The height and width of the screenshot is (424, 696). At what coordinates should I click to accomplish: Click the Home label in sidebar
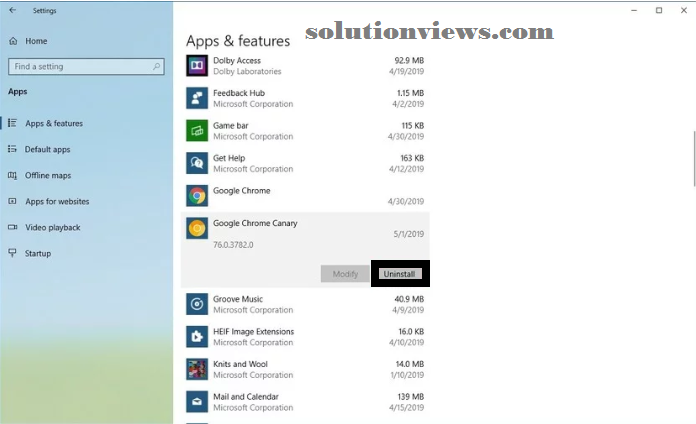[36, 41]
